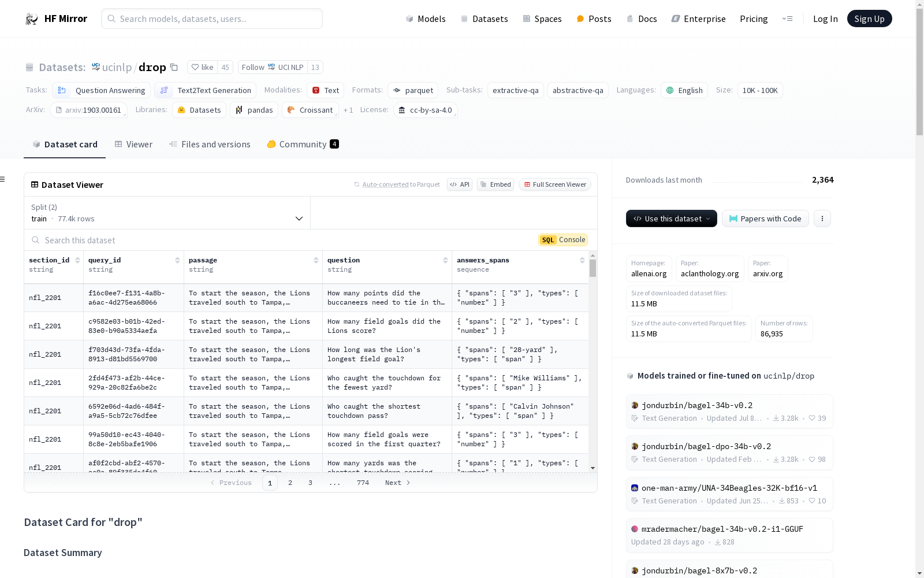Open the Files and versions tab
924x578 pixels.
(210, 144)
